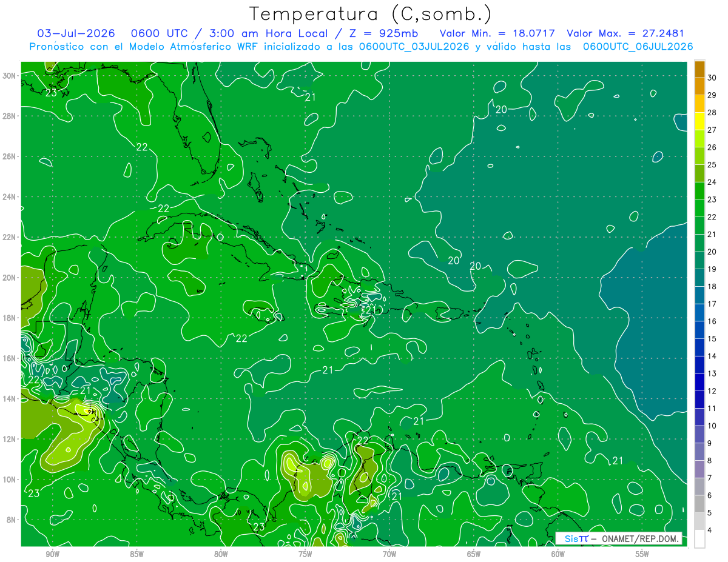The width and height of the screenshot is (728, 562).
Task: Click the '80W' longitude axis label
Action: [221, 554]
